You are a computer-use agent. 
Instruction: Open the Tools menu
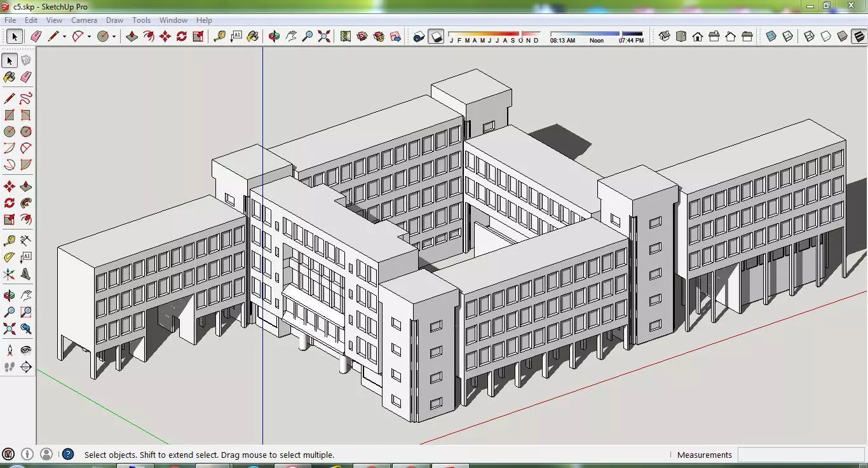142,20
